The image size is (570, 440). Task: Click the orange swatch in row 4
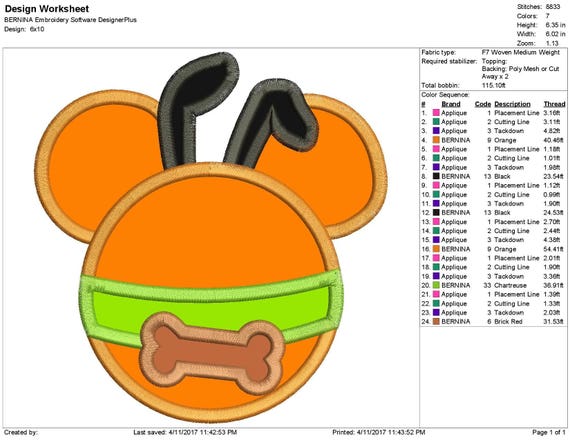pos(436,140)
